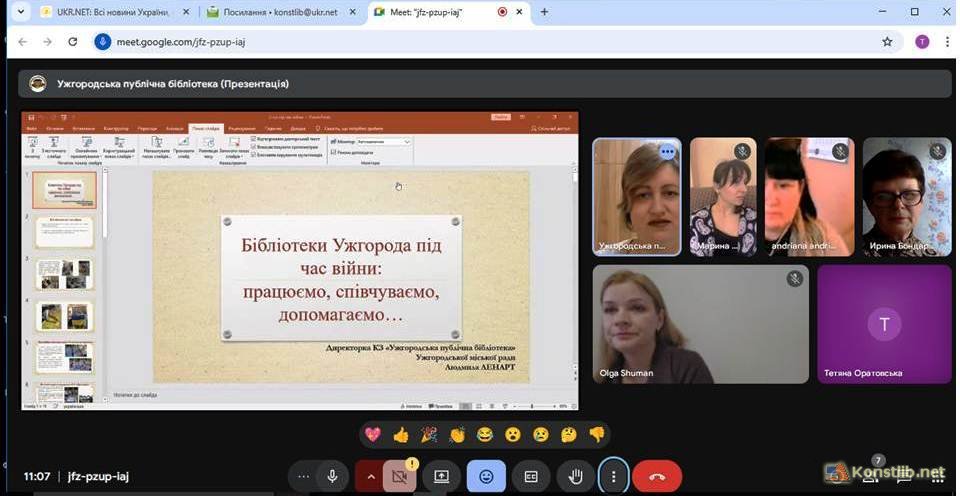Open Meet more options three dots
The image size is (960, 496).
click(x=613, y=476)
